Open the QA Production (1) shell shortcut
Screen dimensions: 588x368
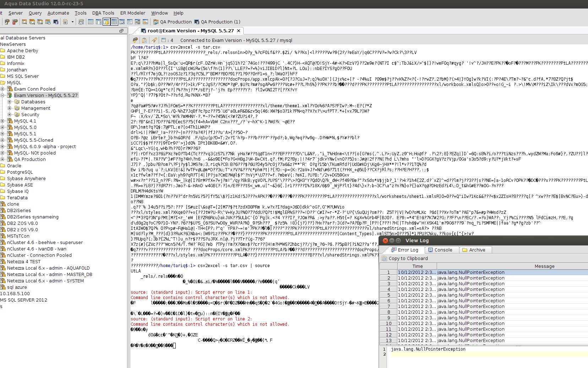point(217,22)
